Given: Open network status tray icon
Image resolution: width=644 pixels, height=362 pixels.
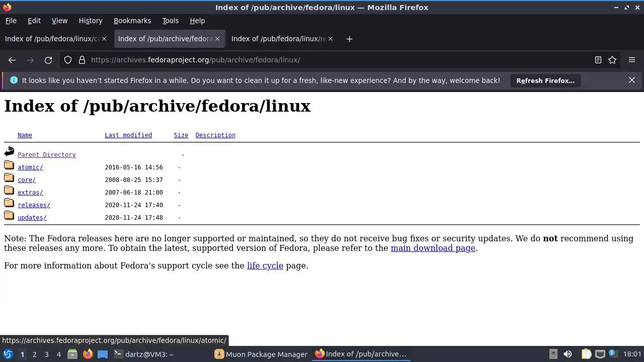Looking at the screenshot, I should pyautogui.click(x=600, y=354).
